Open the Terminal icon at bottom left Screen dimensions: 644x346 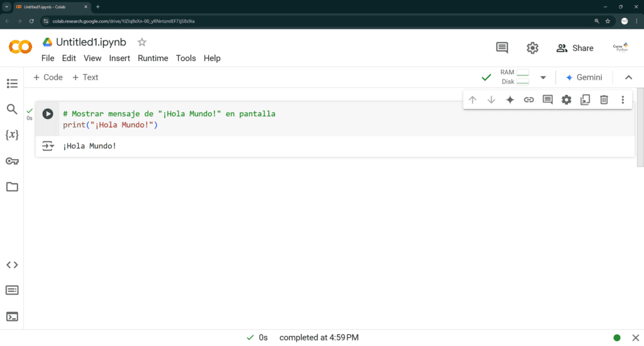coord(12,316)
